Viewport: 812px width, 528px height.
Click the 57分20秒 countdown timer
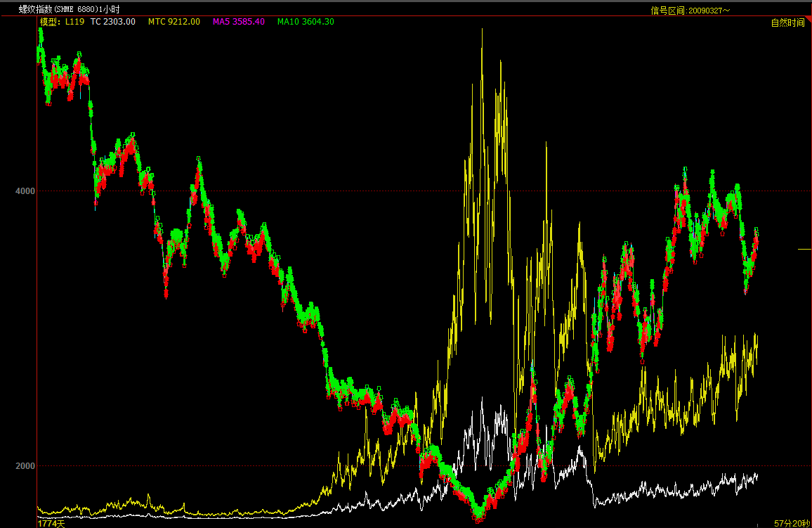pos(792,523)
